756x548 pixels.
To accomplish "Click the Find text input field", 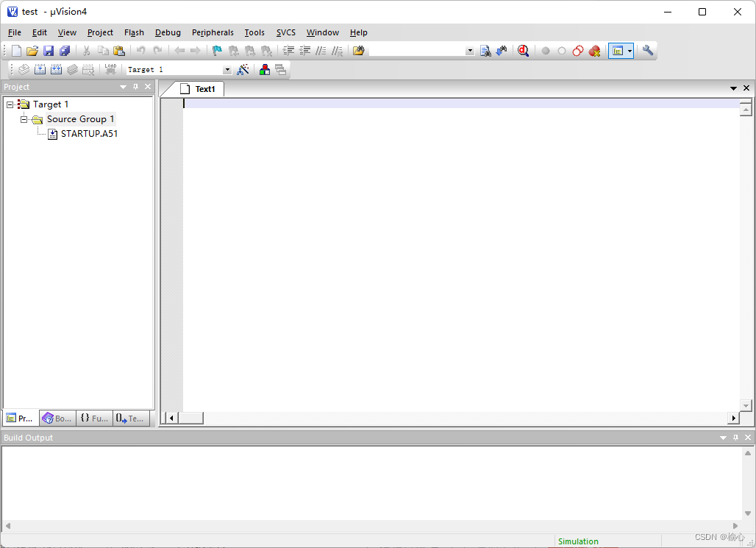I will click(418, 51).
